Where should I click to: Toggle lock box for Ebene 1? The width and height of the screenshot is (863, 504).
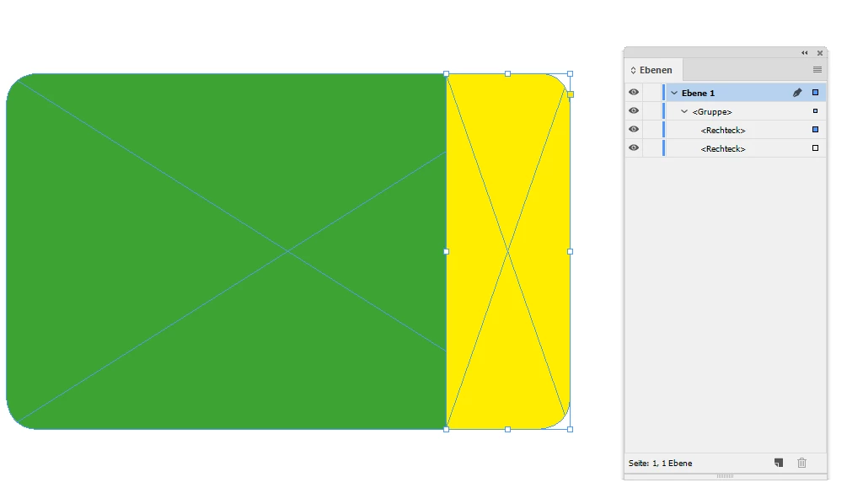tap(651, 93)
